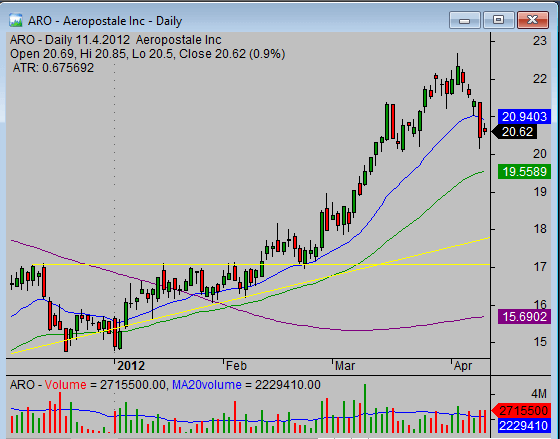This screenshot has width=560, height=439.
Task: Click the blue 'MA20volume' legend label
Action: click(x=206, y=385)
